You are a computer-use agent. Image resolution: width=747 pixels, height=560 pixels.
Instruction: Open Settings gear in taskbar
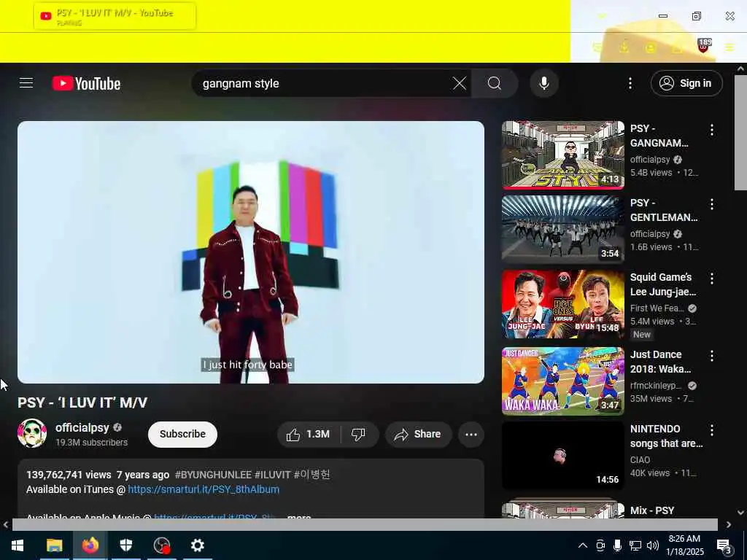click(x=197, y=545)
